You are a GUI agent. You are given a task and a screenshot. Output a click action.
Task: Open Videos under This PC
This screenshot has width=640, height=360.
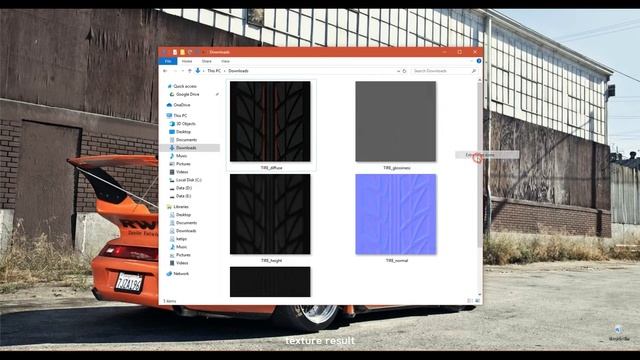(182, 172)
